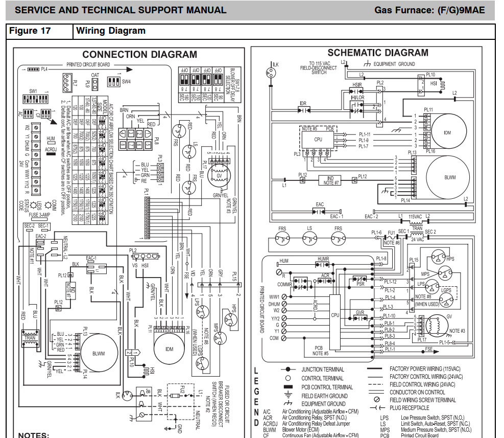
Task: Click the PL1 multi-pin connector strip
Action: point(147,218)
